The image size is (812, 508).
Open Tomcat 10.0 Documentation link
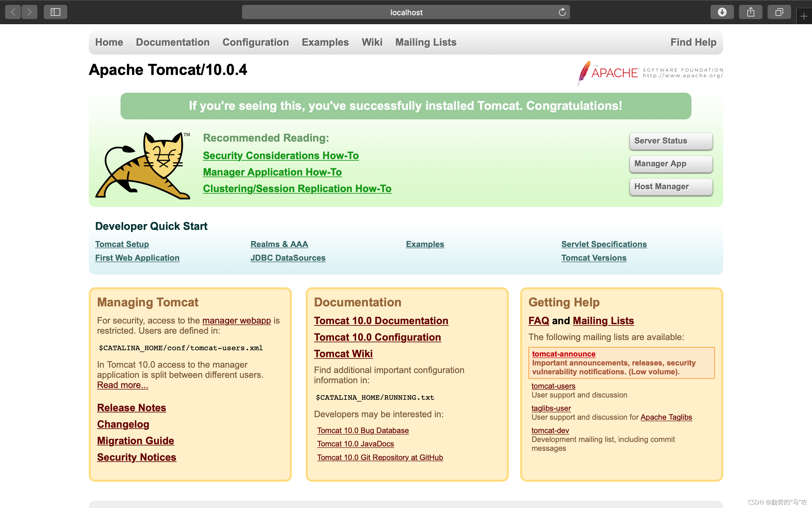click(381, 321)
